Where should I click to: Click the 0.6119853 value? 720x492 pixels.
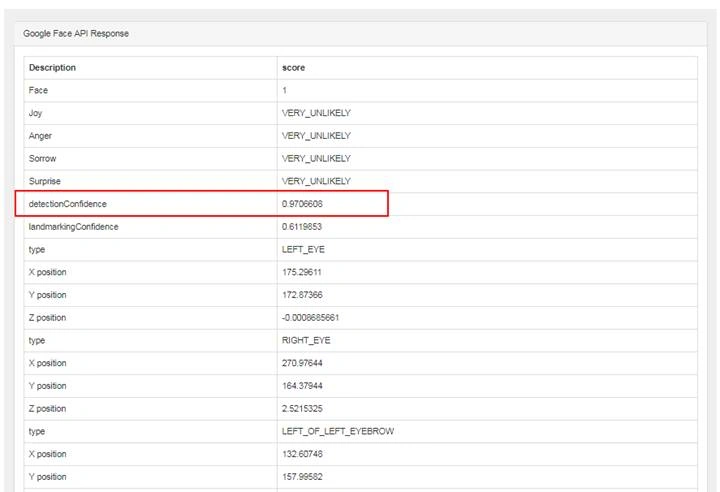(x=302, y=226)
